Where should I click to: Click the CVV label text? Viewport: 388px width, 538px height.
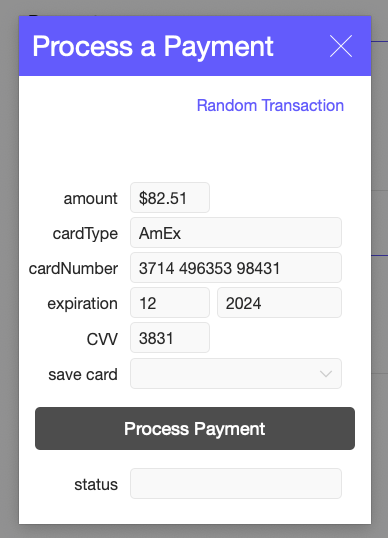click(102, 339)
